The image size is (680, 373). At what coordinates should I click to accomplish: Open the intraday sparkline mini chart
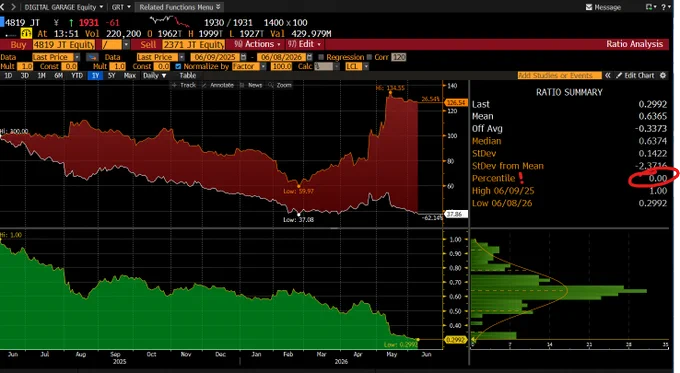(170, 22)
